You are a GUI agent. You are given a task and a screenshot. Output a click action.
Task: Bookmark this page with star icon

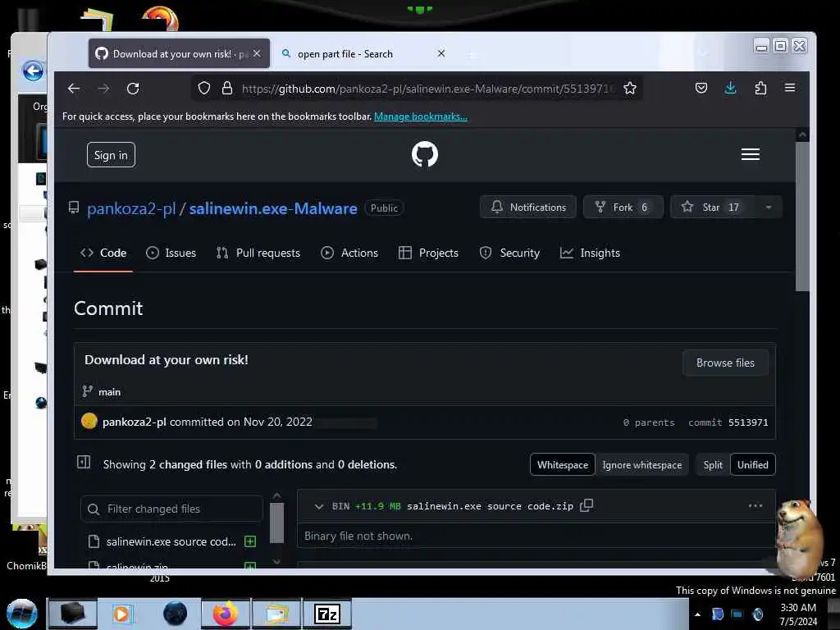[630, 88]
